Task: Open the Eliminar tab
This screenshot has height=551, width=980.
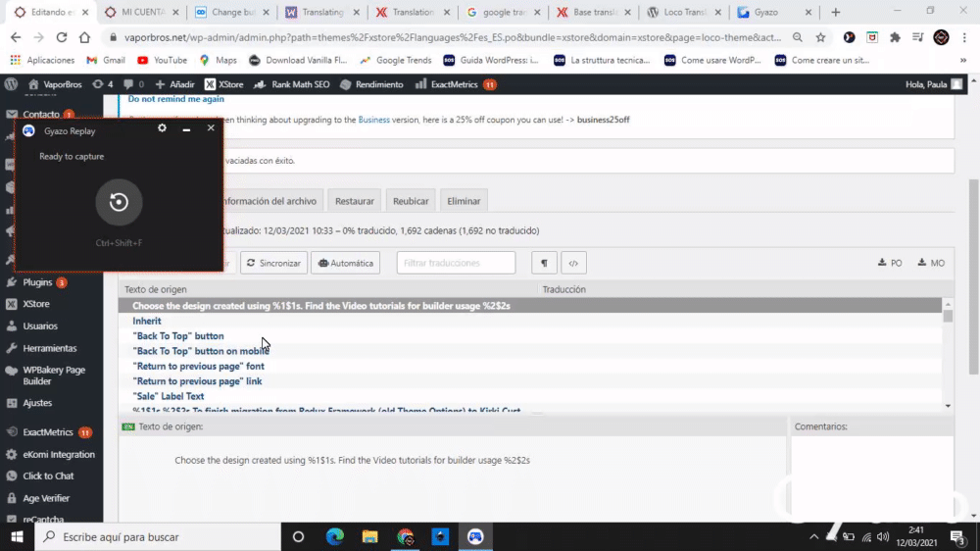Action: pyautogui.click(x=464, y=201)
